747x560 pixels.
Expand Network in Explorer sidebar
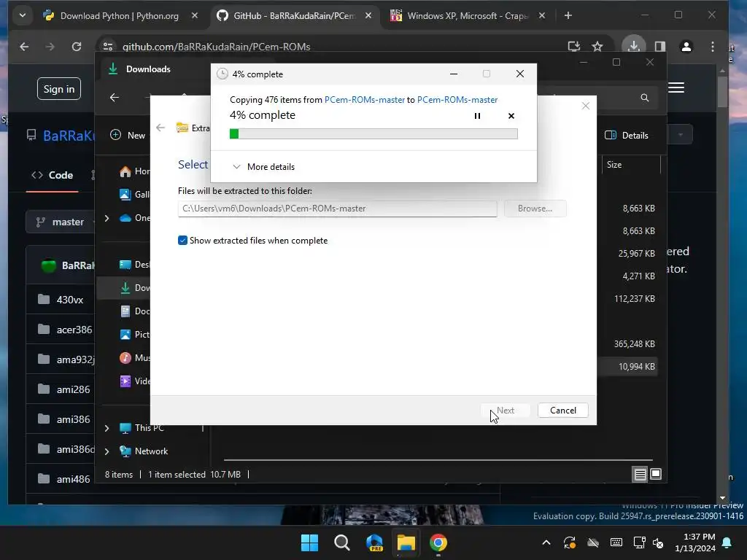pos(107,451)
